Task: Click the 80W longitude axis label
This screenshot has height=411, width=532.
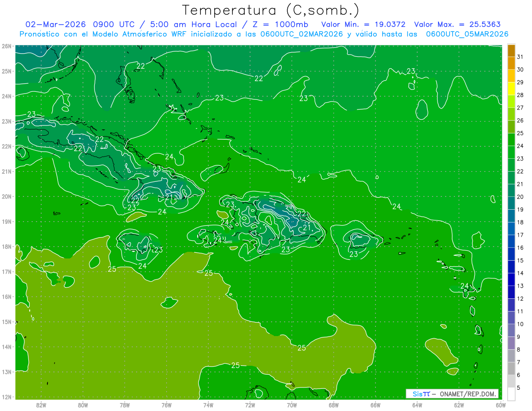Action: [x=83, y=404]
